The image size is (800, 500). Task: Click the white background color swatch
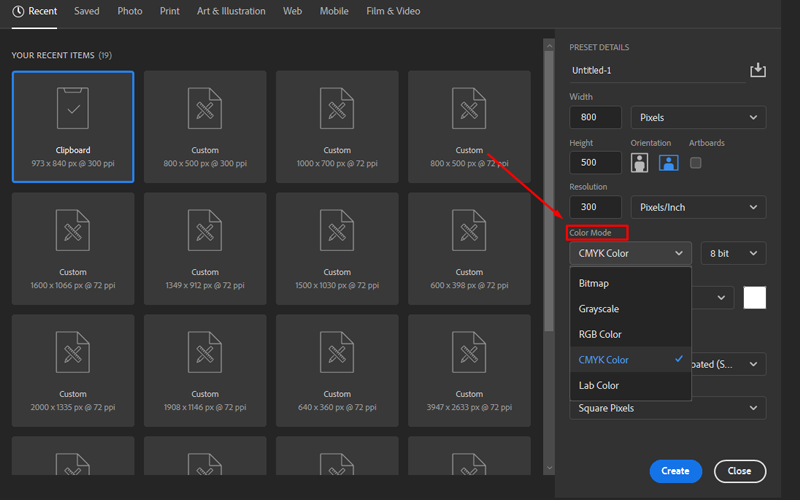[x=755, y=297]
